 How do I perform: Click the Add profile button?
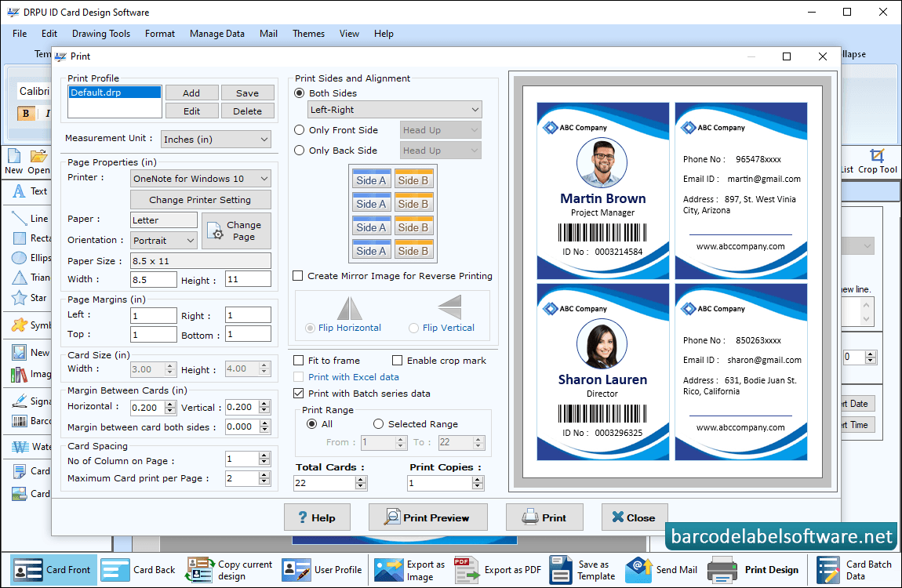click(x=191, y=93)
